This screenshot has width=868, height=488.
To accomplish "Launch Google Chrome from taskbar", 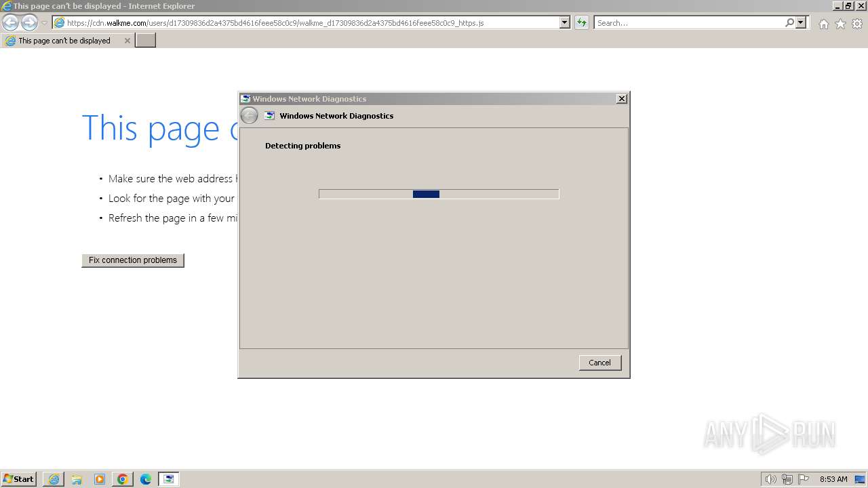I will point(123,479).
